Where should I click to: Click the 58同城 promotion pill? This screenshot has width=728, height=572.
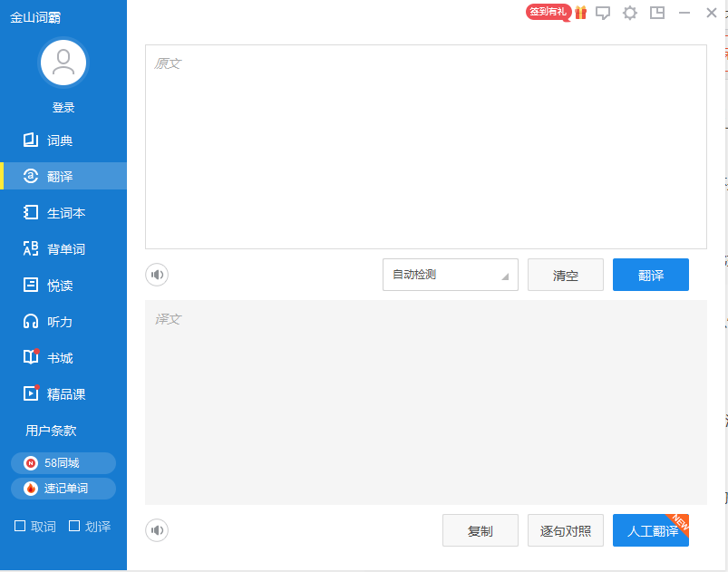(x=63, y=463)
